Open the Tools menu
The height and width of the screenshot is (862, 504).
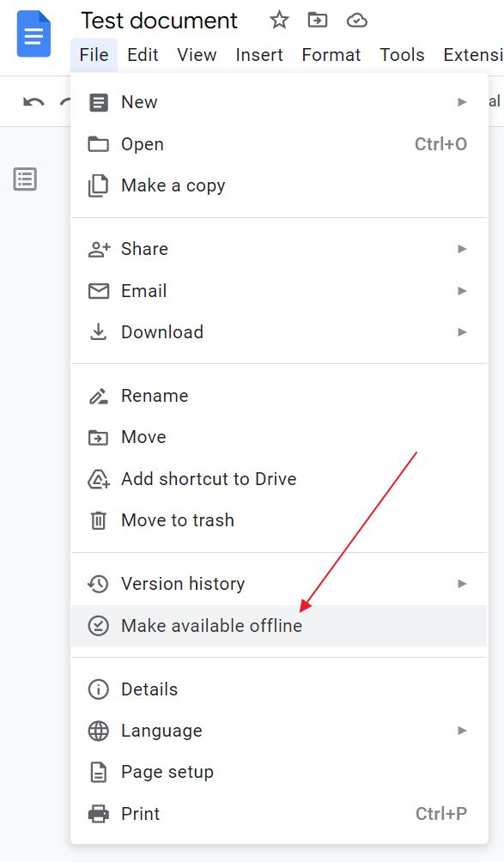click(x=402, y=54)
